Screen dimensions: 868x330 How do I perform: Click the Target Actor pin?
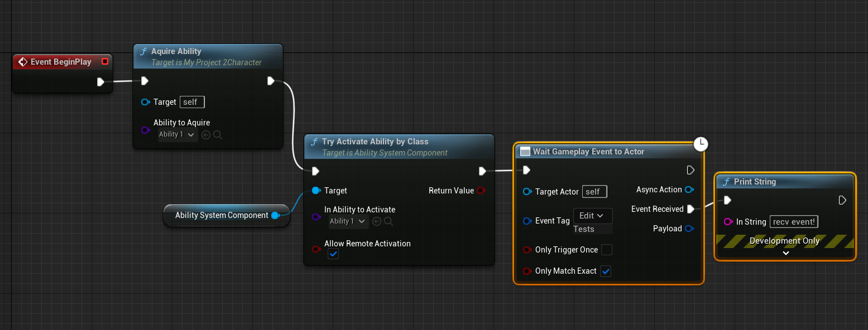point(527,192)
